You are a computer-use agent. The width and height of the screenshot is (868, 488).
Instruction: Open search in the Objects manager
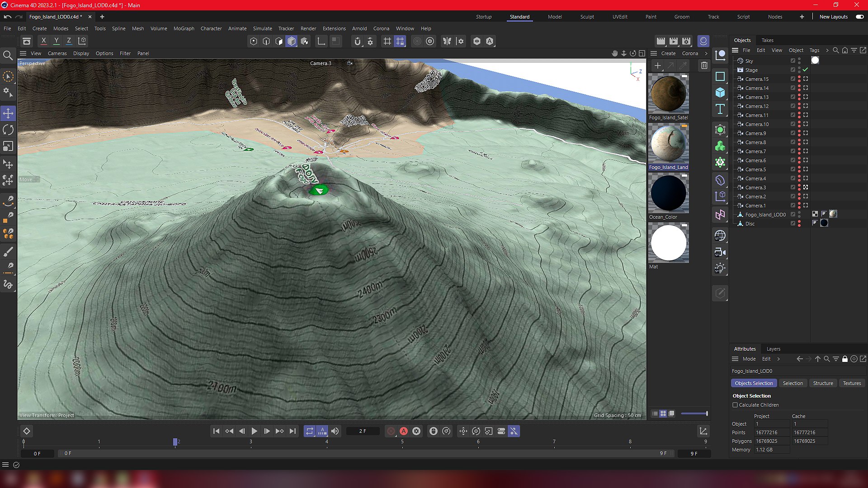pyautogui.click(x=836, y=50)
